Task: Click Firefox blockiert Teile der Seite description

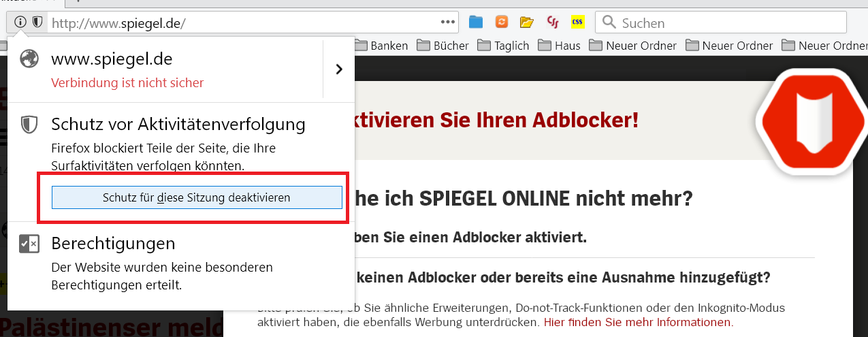Action: 163,156
